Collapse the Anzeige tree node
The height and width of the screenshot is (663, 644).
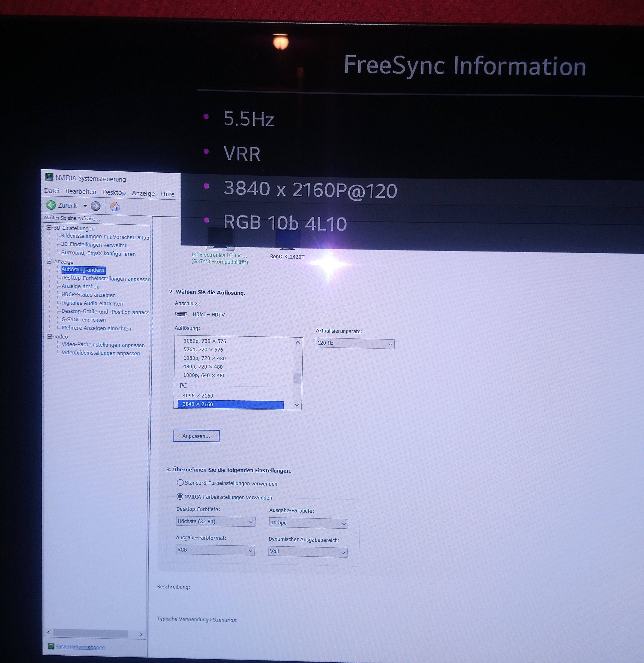pyautogui.click(x=49, y=261)
